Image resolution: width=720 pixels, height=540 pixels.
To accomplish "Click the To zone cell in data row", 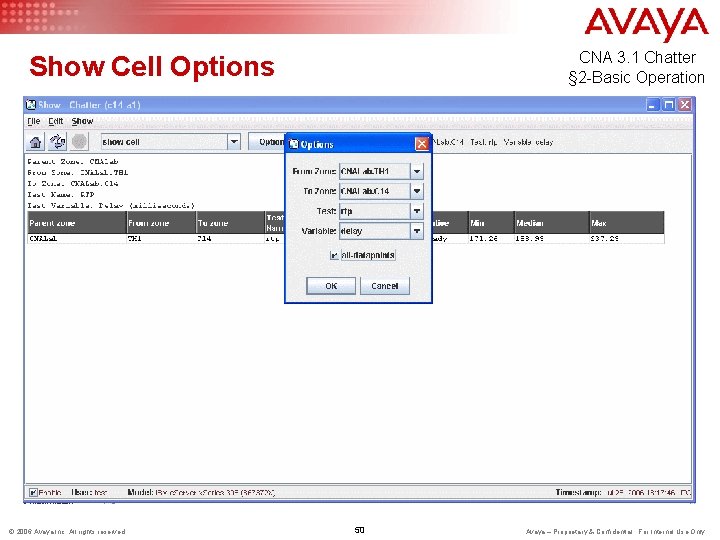I will coord(231,239).
